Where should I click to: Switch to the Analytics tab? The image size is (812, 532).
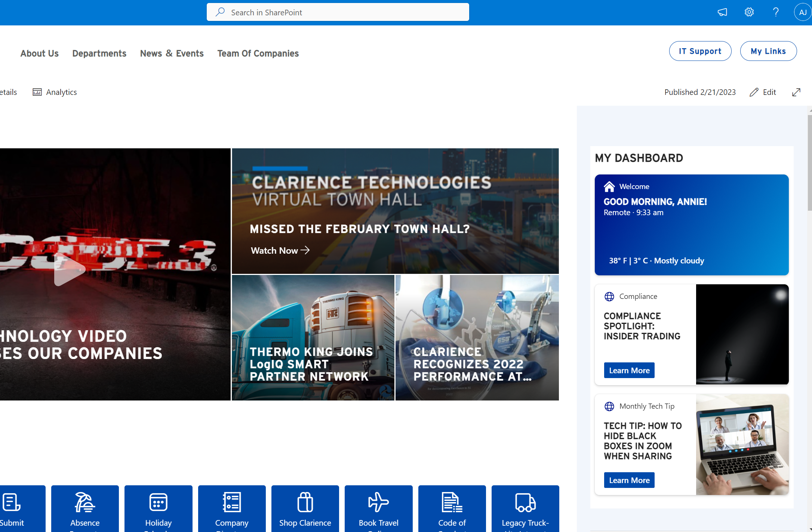55,92
